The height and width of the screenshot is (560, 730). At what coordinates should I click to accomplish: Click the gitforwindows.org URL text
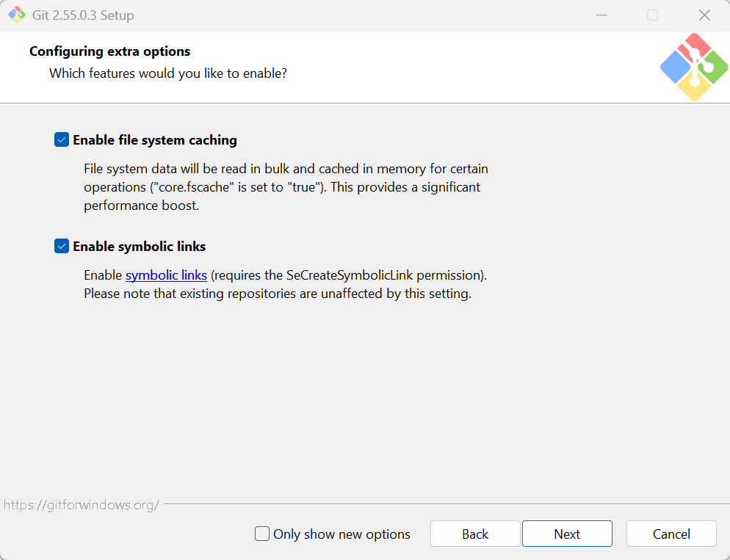pos(82,505)
